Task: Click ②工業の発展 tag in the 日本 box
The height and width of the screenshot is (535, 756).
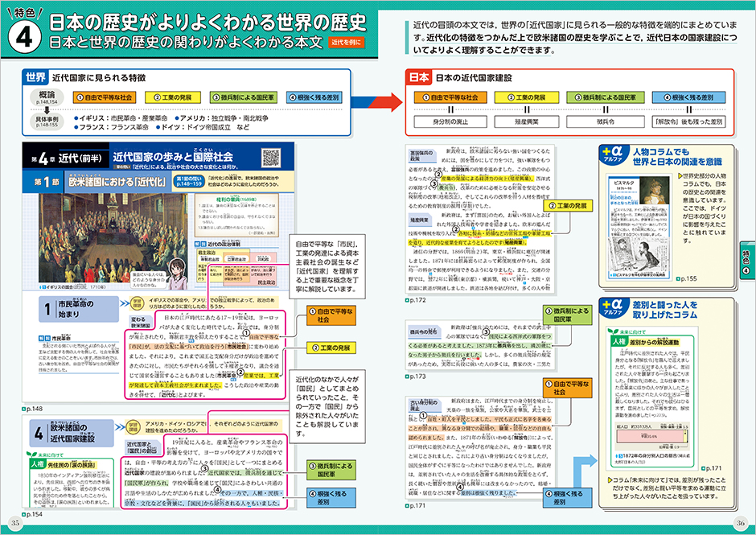Action: [527, 97]
